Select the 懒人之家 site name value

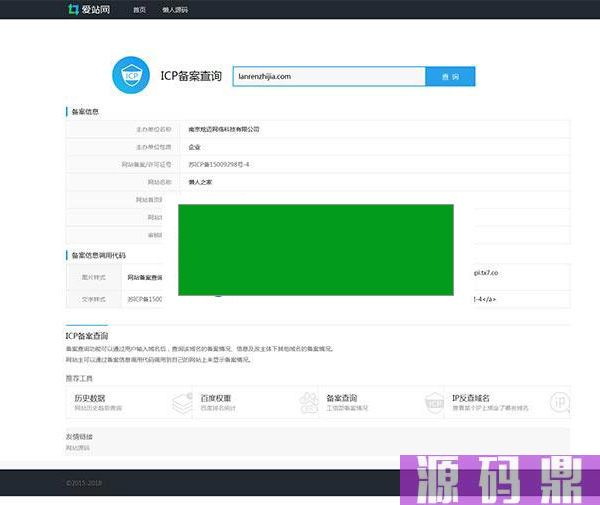pos(200,182)
